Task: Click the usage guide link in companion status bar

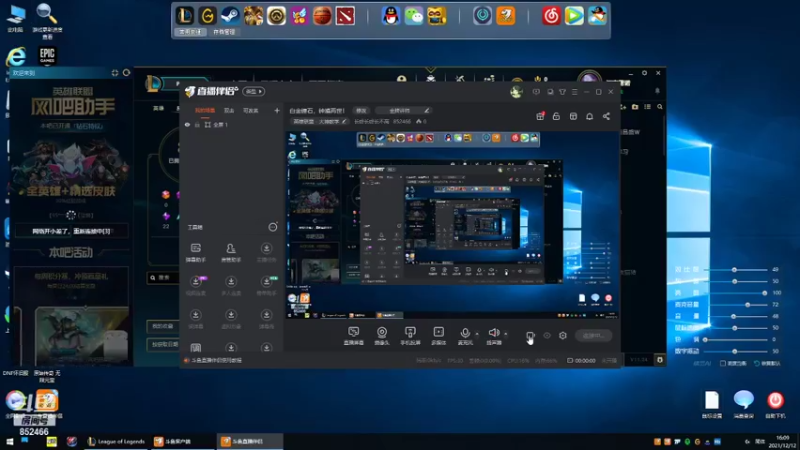Action: click(x=214, y=360)
